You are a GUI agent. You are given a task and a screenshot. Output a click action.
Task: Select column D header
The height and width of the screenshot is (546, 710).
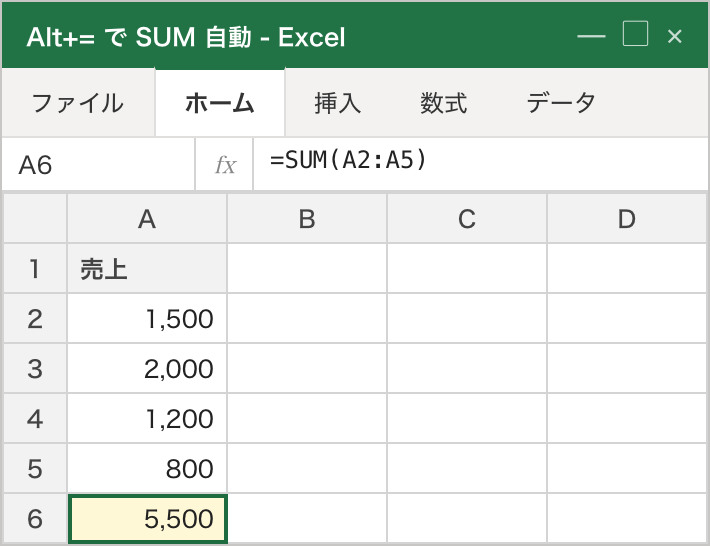pos(627,219)
